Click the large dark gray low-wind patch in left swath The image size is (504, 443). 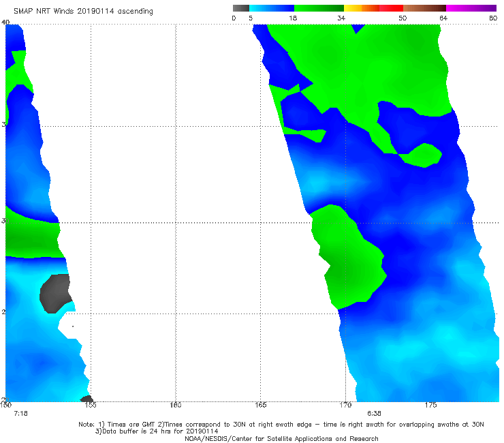pos(55,294)
